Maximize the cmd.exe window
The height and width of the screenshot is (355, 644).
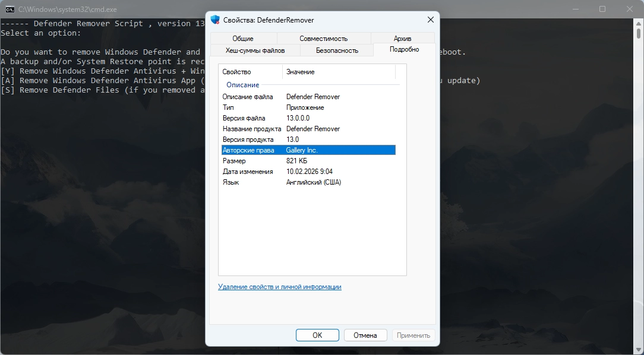(x=602, y=9)
